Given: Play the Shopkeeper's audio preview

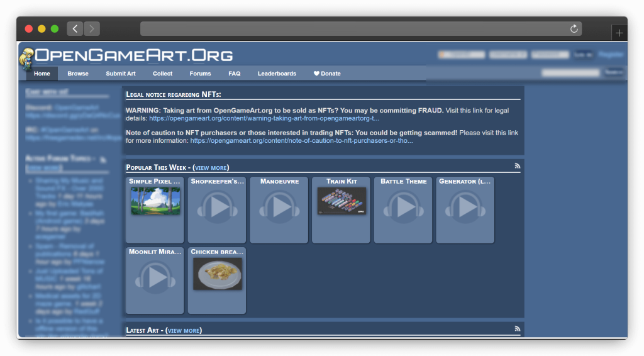Looking at the screenshot, I should pyautogui.click(x=216, y=206).
